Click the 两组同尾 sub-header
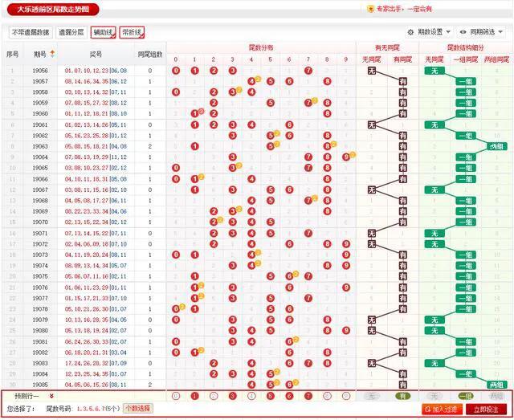Image resolution: width=514 pixels, height=420 pixels. tap(496, 59)
